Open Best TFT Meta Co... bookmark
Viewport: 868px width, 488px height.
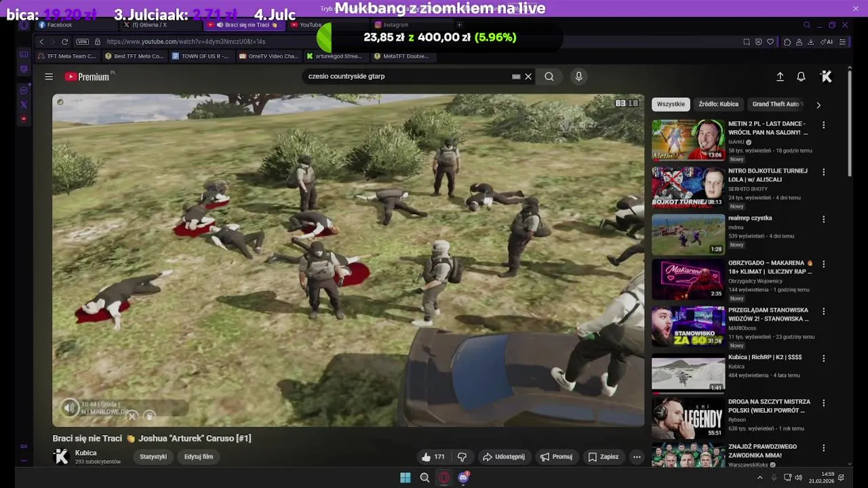tap(135, 56)
